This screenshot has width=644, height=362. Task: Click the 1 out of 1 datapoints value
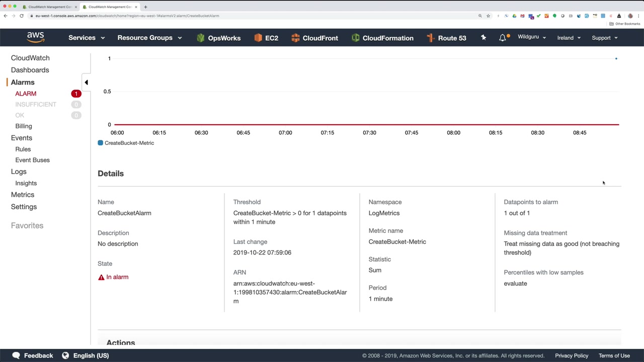tap(517, 213)
